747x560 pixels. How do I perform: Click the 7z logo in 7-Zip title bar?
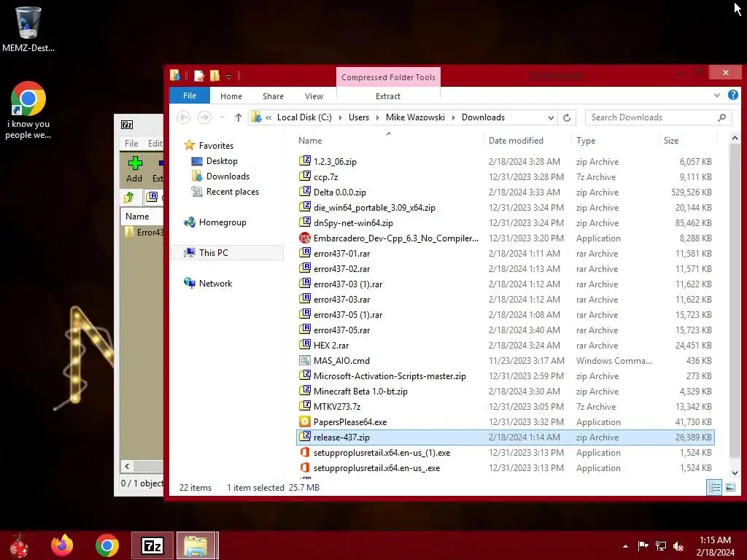click(x=127, y=125)
